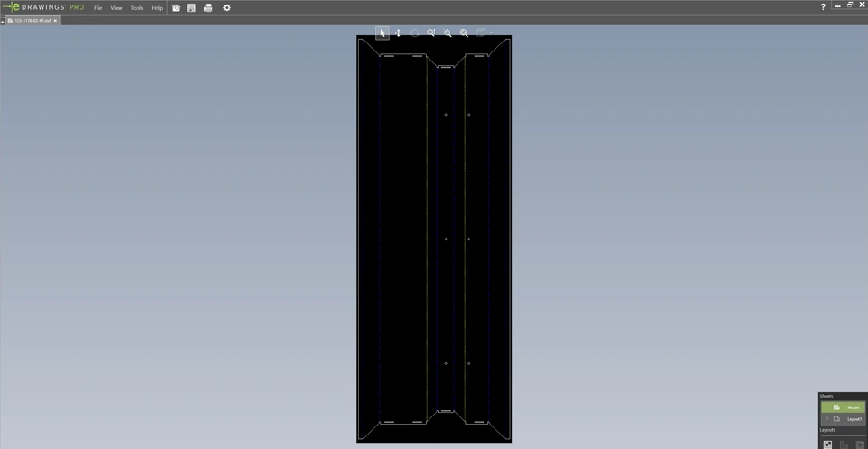
Task: Expand the Layout1 sheet arrow
Action: (x=827, y=419)
